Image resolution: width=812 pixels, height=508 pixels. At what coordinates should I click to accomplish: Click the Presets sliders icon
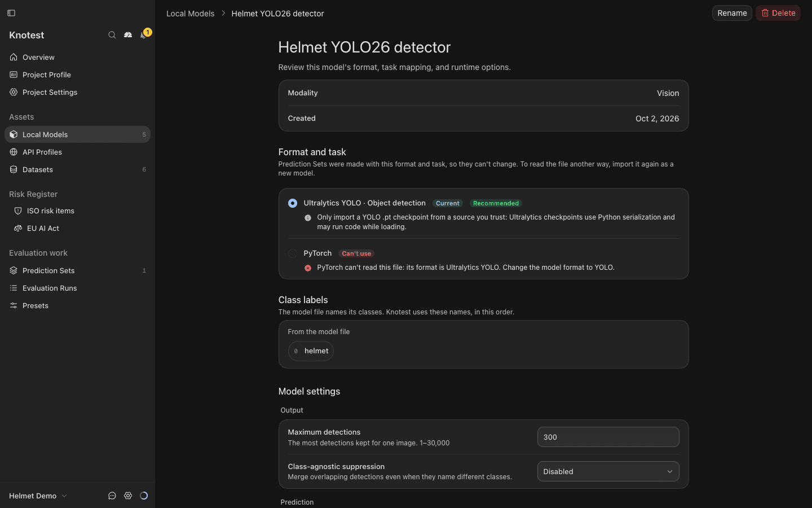(14, 305)
